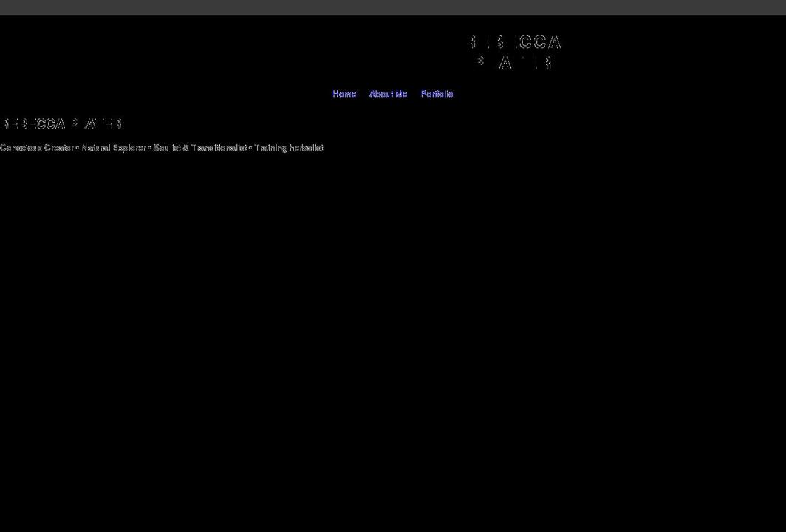Click the bullet before "Natural Explorer"
786x532 pixels.
point(78,148)
